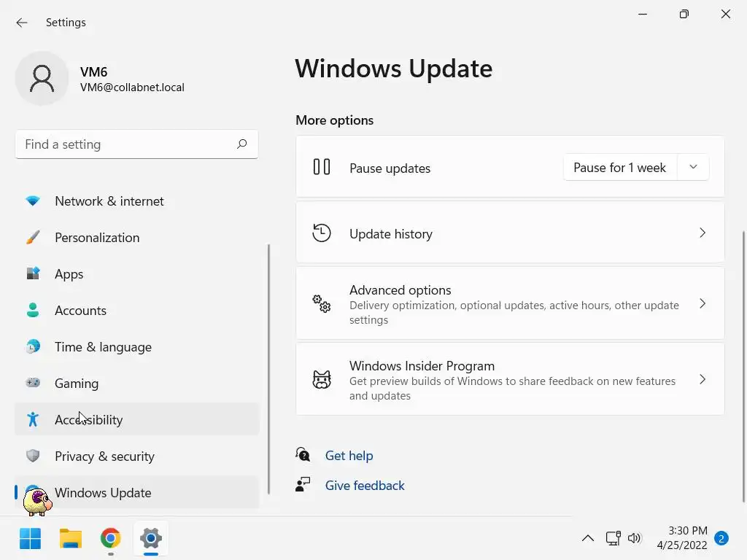
Task: Click the Privacy & security shield icon
Action: pos(33,456)
